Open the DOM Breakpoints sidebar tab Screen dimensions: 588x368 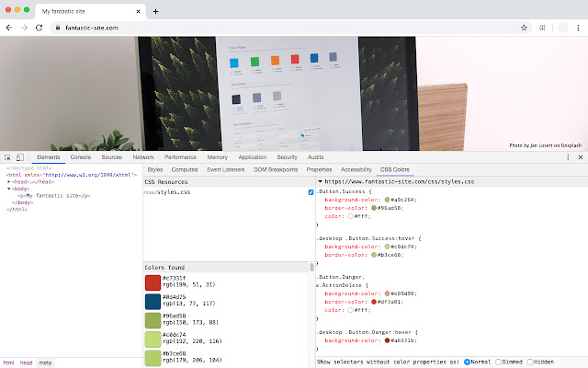click(x=276, y=169)
